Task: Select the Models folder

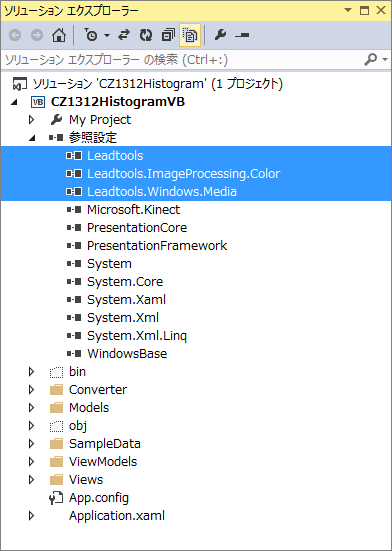Action: coord(89,407)
